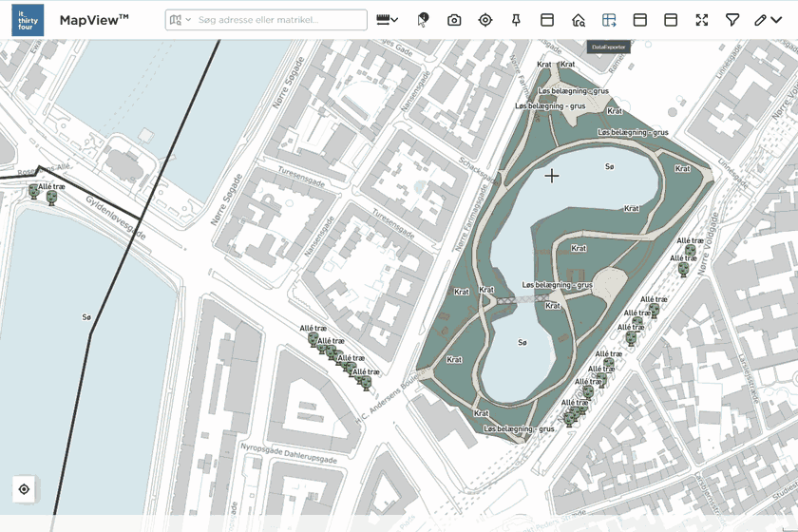The height and width of the screenshot is (532, 798).
Task: Open panel icon right of DataExporter icon
Action: (x=639, y=20)
